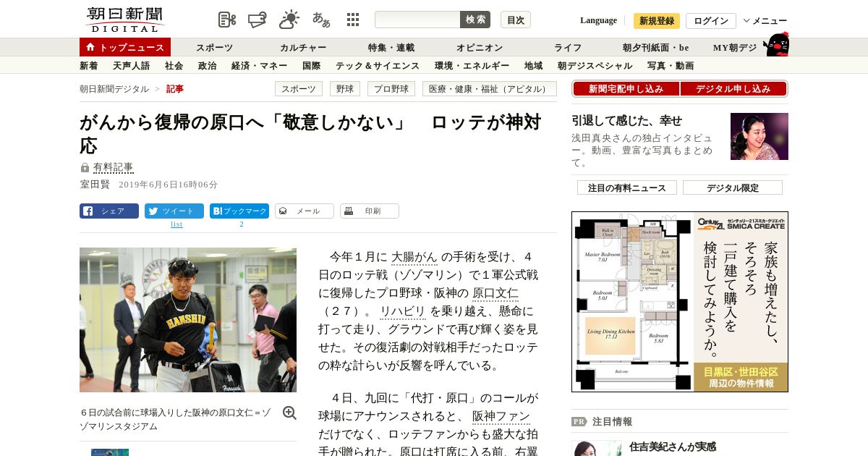Screen dimensions: 868x456
Task: Go to 社会 section
Action: point(174,66)
